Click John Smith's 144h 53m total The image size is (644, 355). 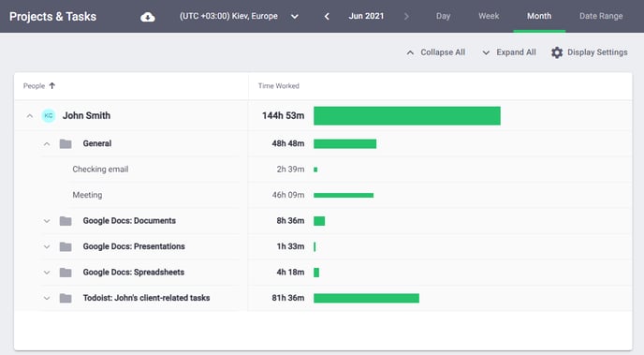283,115
